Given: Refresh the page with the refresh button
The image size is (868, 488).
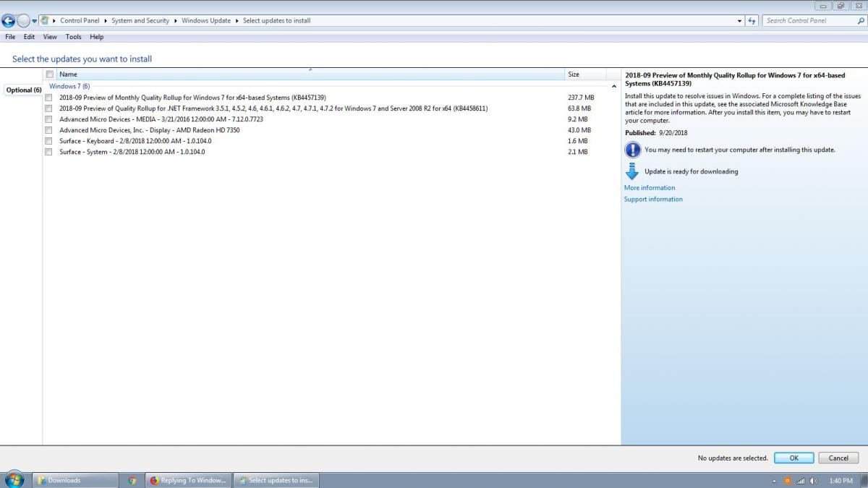Looking at the screenshot, I should coord(752,21).
